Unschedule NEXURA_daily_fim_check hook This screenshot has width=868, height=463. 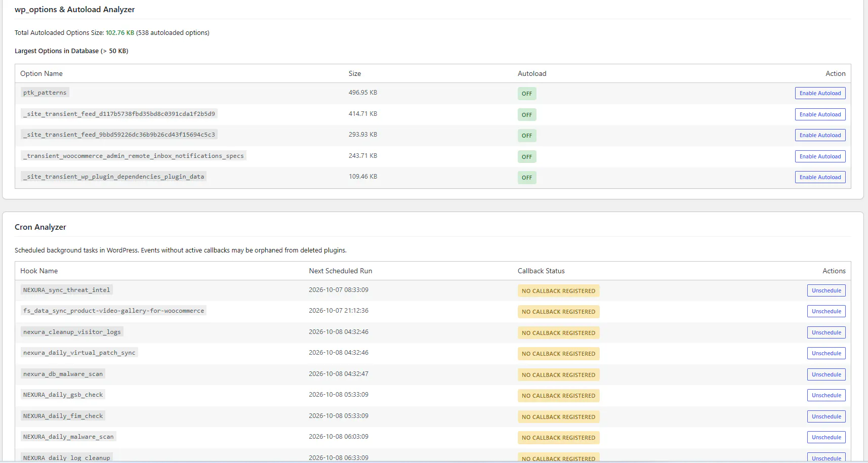tap(826, 416)
